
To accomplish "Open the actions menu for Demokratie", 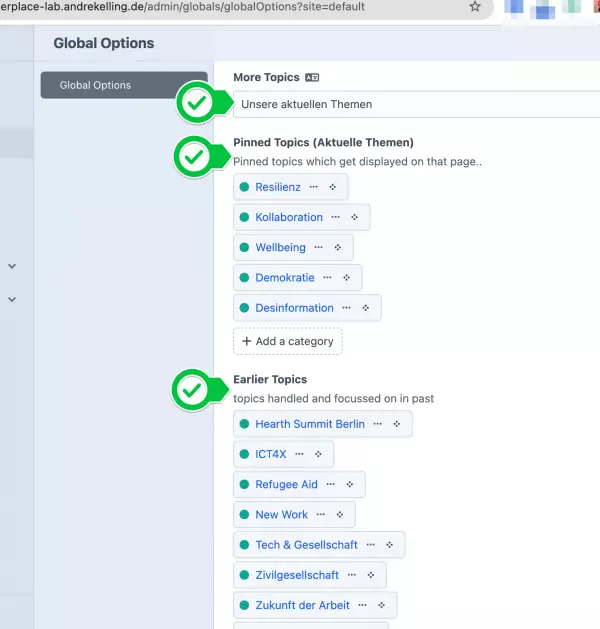I will click(327, 277).
